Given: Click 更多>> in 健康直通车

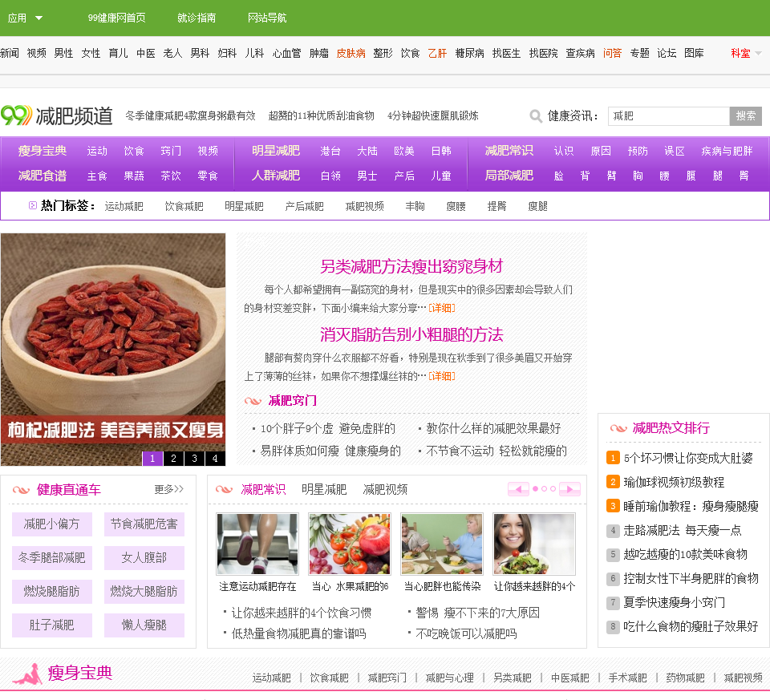Looking at the screenshot, I should click(x=169, y=489).
